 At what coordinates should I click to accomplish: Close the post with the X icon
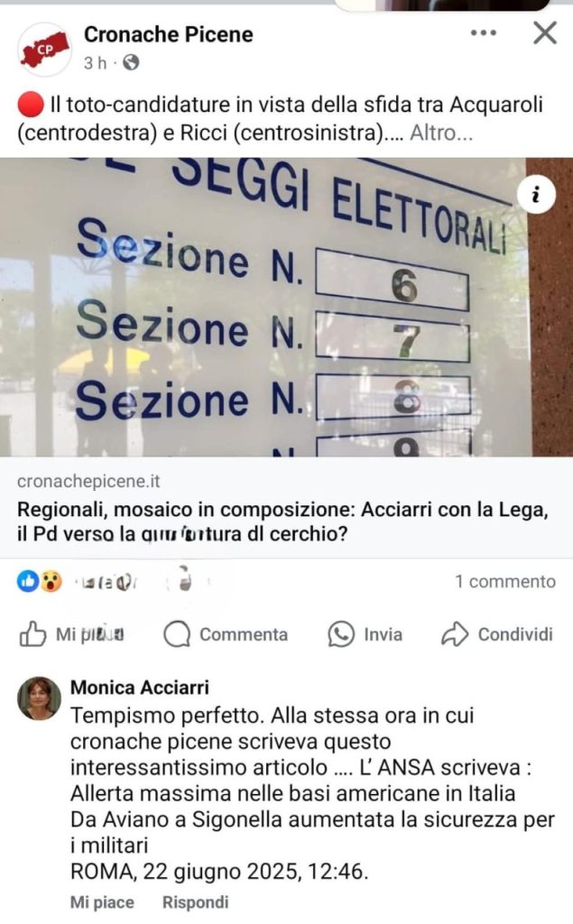click(x=545, y=33)
